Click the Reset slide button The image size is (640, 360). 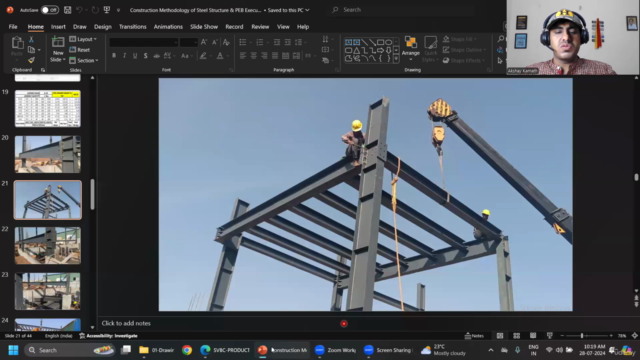[80, 50]
